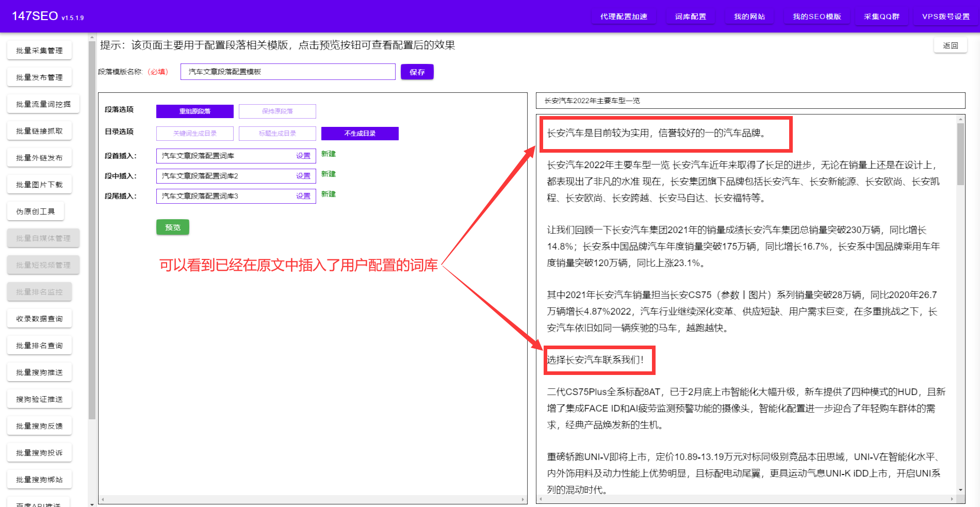Open 采集QQ群 link
The width and height of the screenshot is (980, 507).
pos(881,17)
